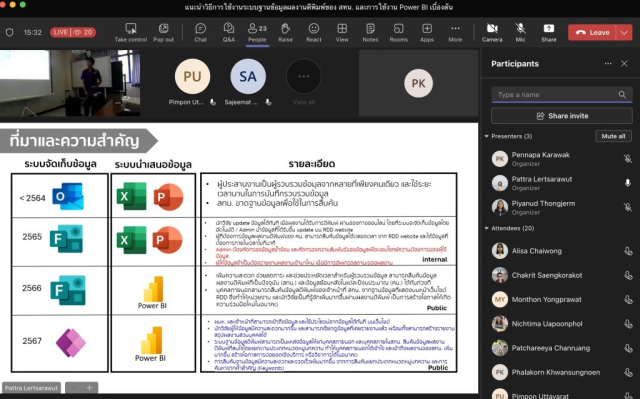Open the React emoji menu
640x399 pixels.
tap(313, 33)
